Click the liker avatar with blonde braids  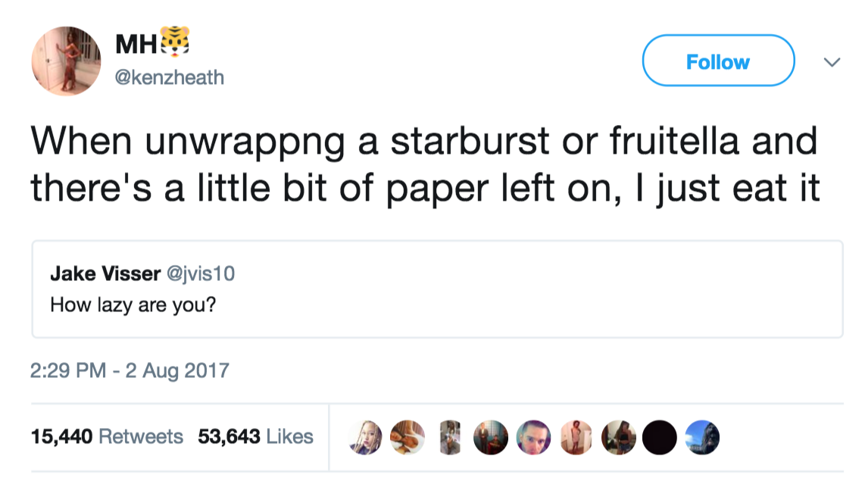[x=365, y=436]
